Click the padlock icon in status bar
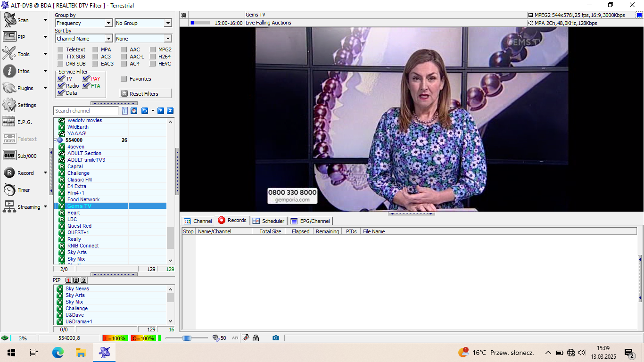The height and width of the screenshot is (362, 644). 256,338
